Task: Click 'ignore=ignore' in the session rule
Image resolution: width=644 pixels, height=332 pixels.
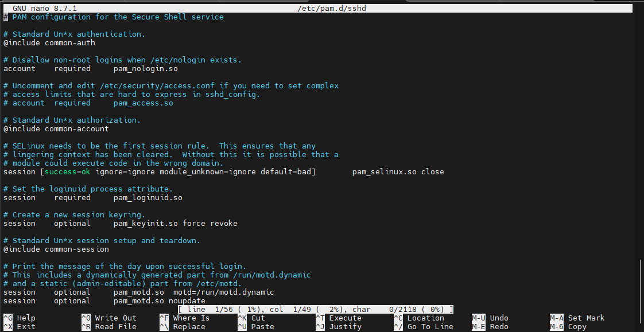Action: point(125,171)
